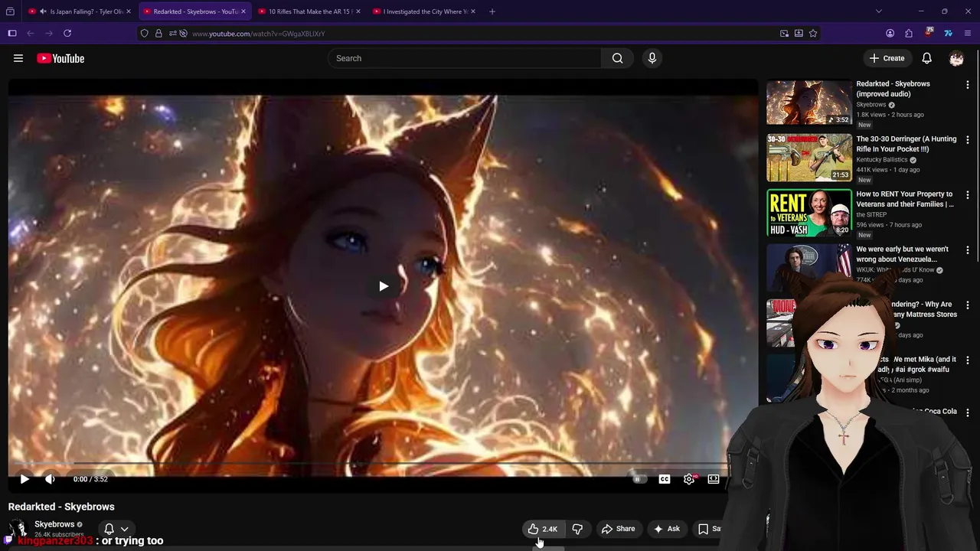
Task: Unmute the 'Is Japan Falling?' tab audio icon
Action: [42, 11]
